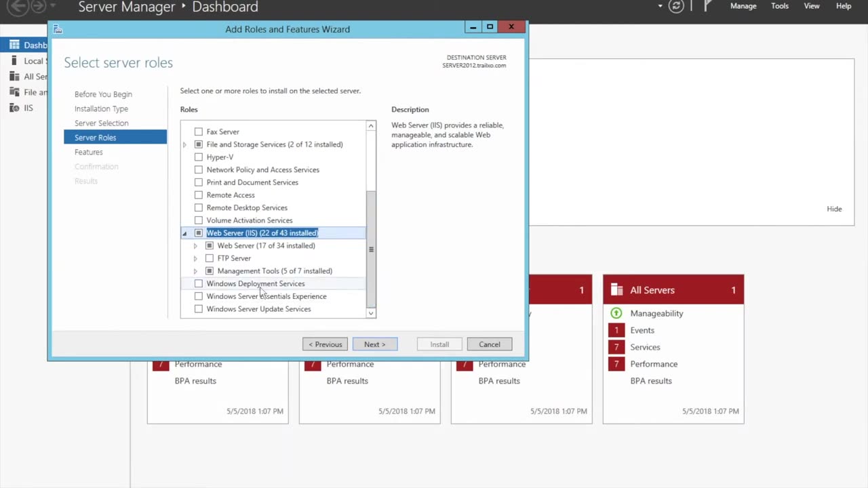Click the Local Server sidebar icon
This screenshot has width=868, height=488.
coord(14,61)
